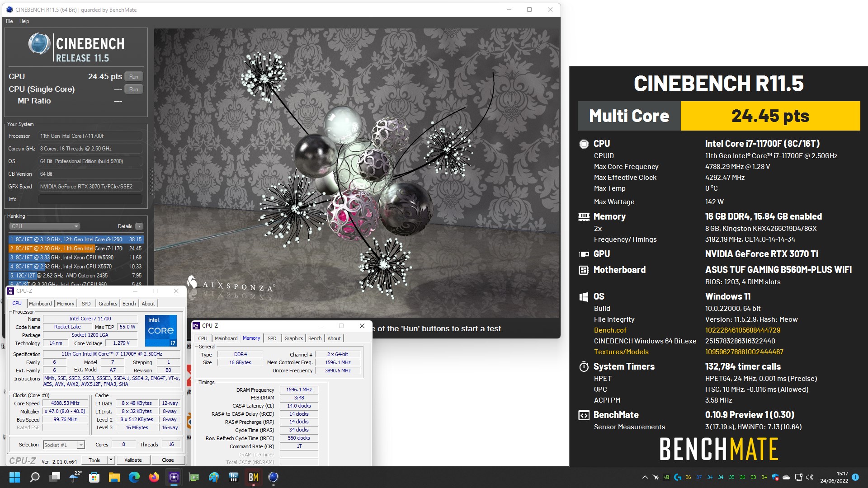868x488 pixels.
Task: Switch to Cinebench via its taskbar globe icon
Action: click(273, 477)
